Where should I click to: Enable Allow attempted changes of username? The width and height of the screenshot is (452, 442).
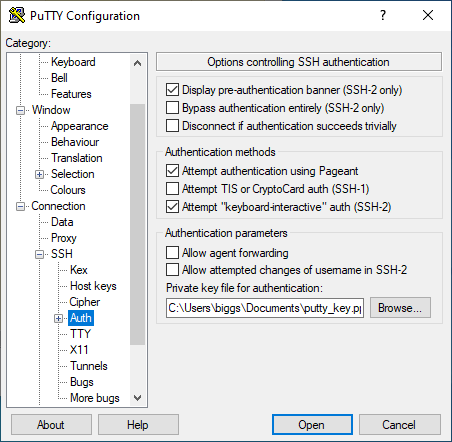(172, 270)
